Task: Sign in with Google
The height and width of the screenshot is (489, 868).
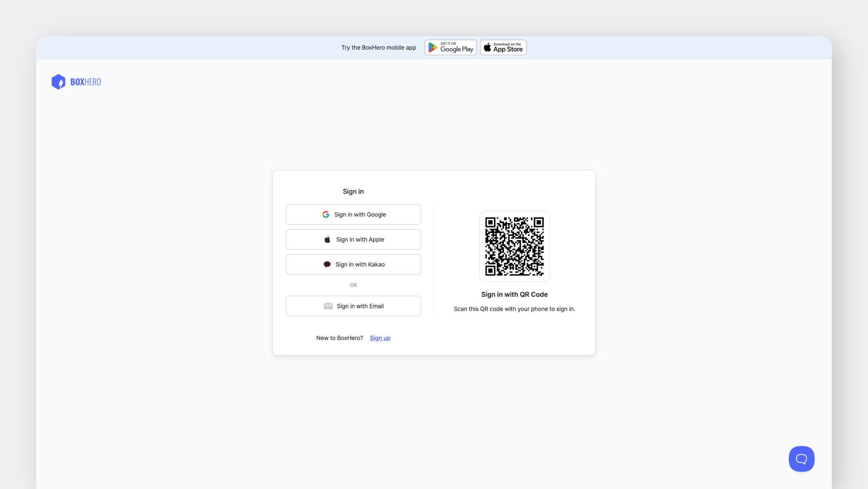Action: pos(353,215)
